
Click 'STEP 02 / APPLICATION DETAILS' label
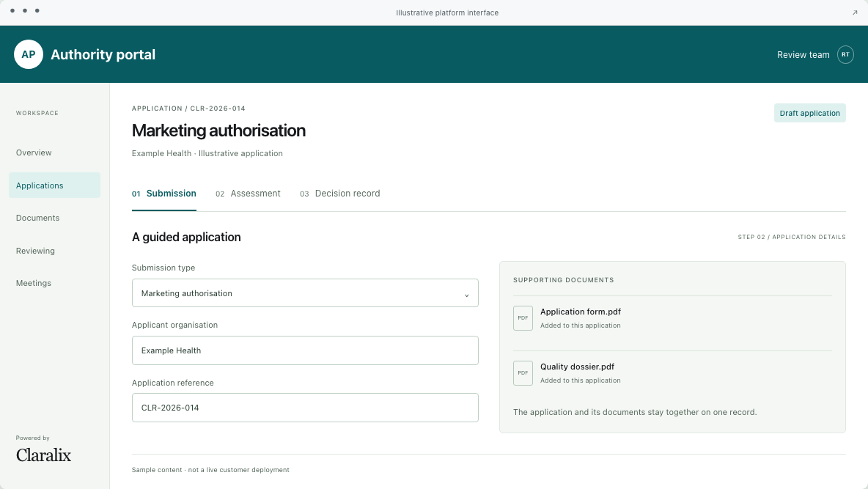pos(792,237)
